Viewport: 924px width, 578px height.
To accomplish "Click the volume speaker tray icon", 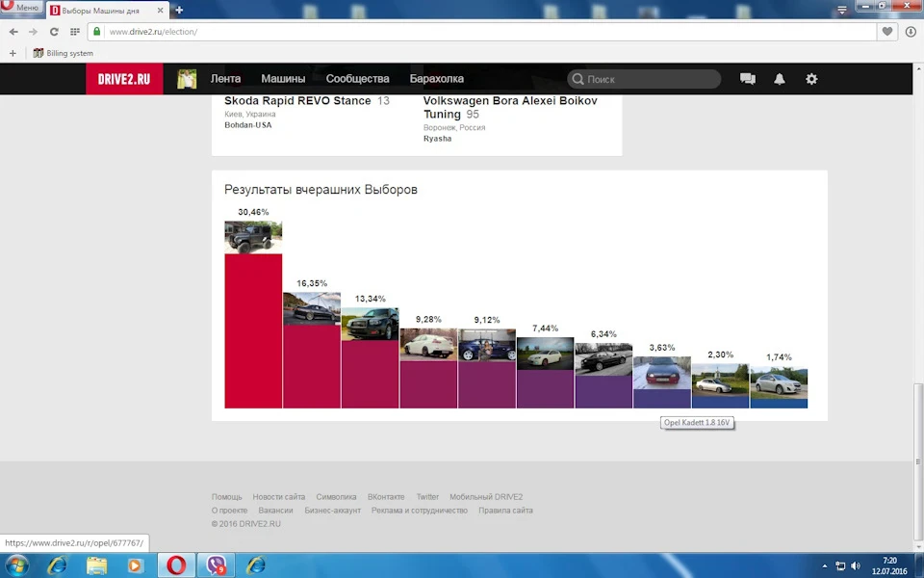I will click(856, 565).
